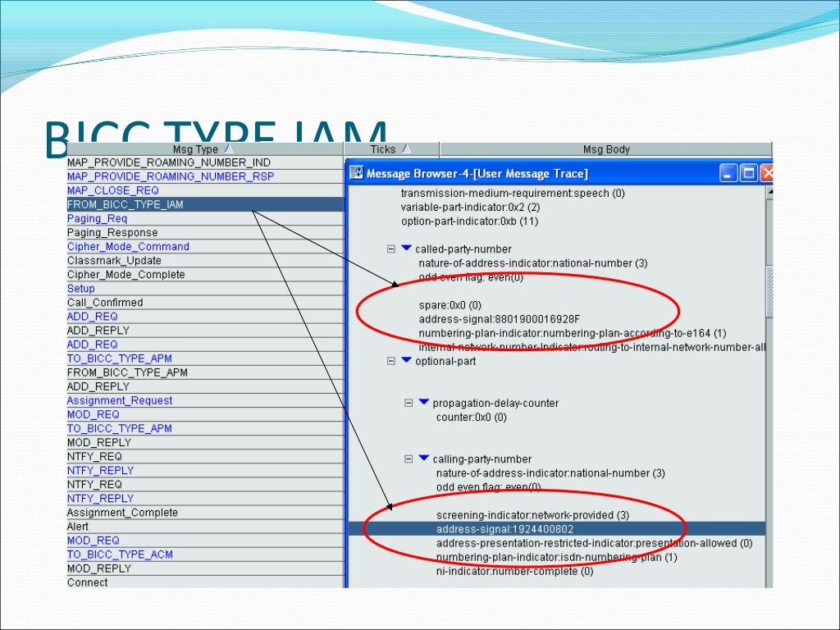Image resolution: width=840 pixels, height=630 pixels.
Task: Click ni-indicator:number-complete line
Action: click(x=515, y=571)
